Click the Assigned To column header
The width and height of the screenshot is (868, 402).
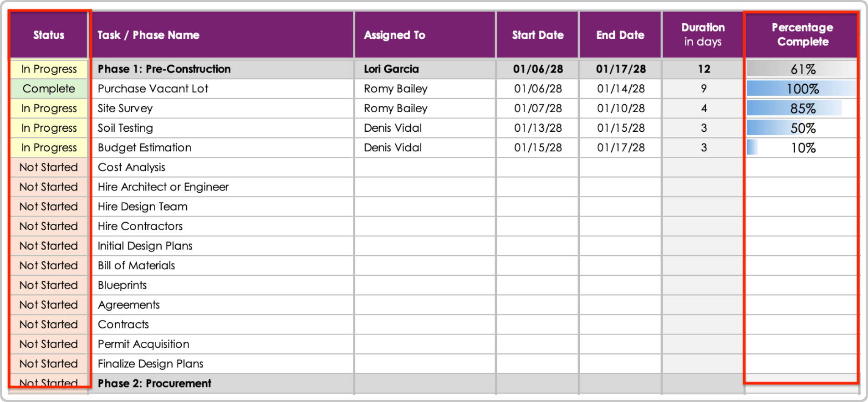(x=394, y=35)
